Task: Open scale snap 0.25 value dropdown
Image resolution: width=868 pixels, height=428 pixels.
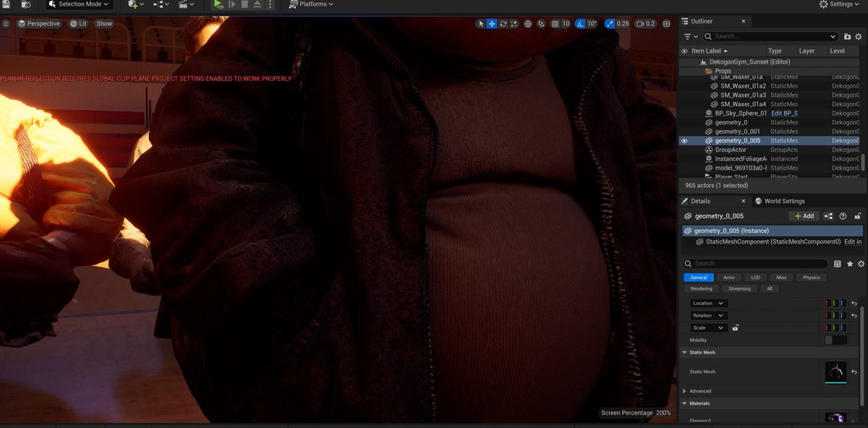Action: 623,24
